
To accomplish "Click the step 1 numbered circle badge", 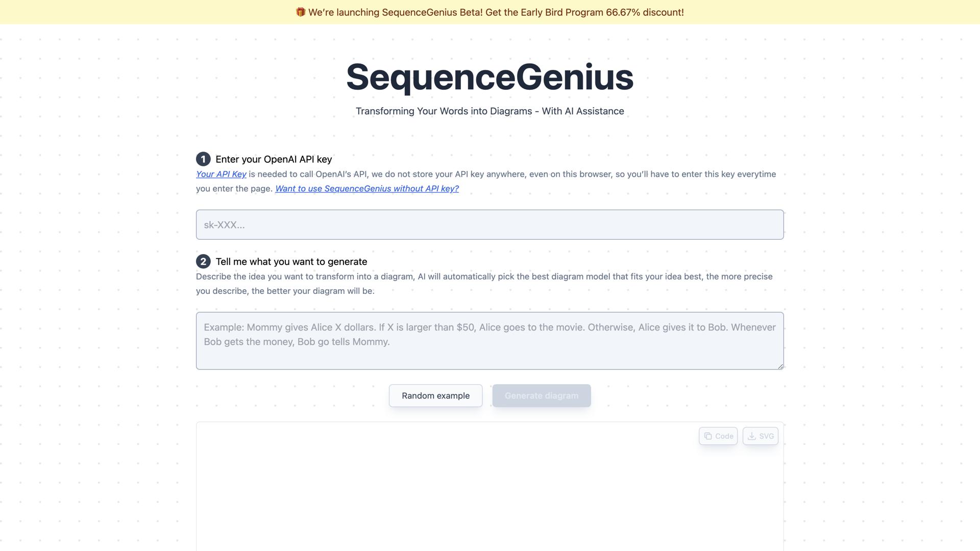I will click(x=203, y=159).
